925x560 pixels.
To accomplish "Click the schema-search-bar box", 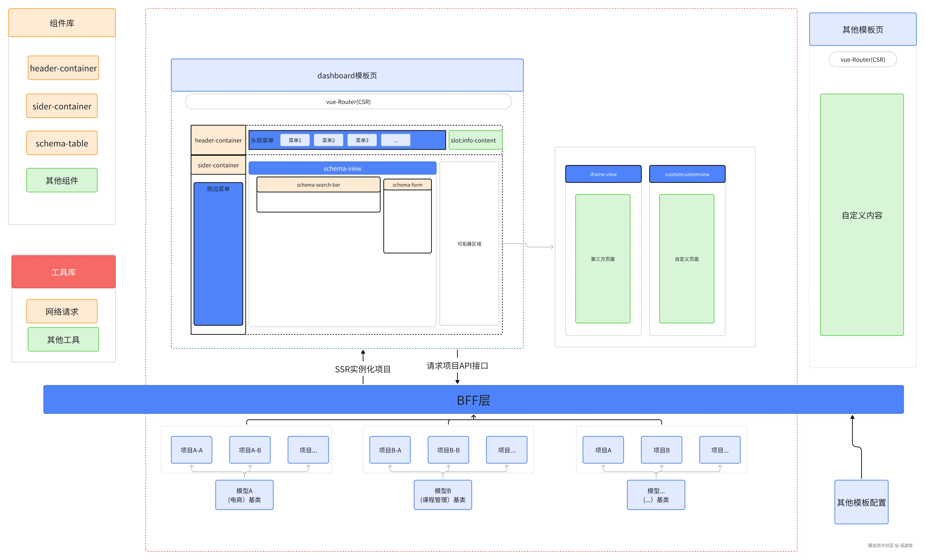I will [x=318, y=185].
